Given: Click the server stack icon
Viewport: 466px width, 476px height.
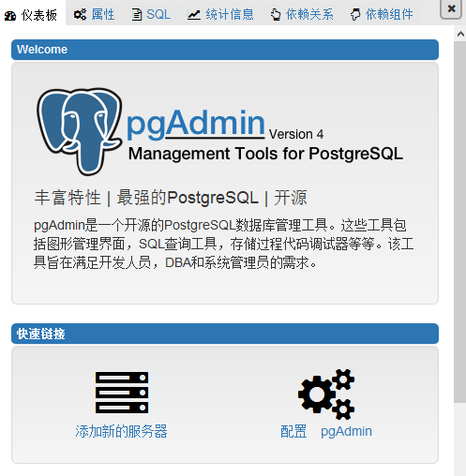Looking at the screenshot, I should point(122,393).
